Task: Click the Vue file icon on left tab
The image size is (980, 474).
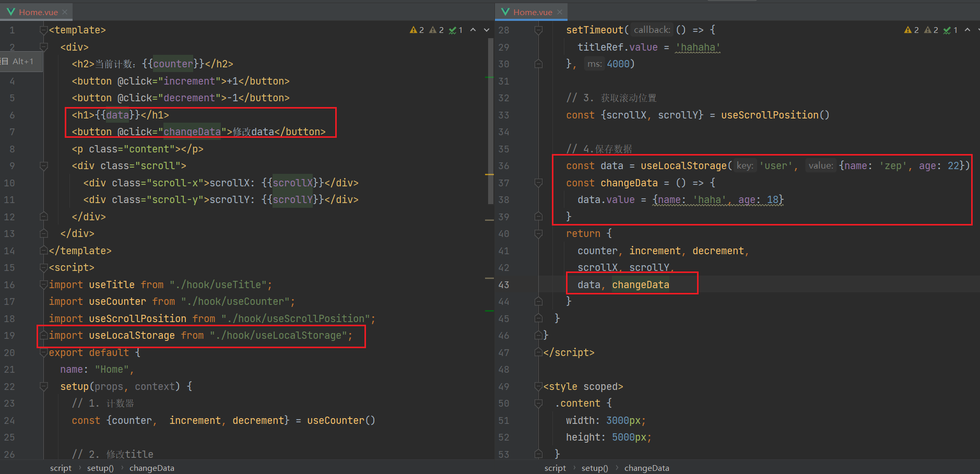Action: [10, 12]
